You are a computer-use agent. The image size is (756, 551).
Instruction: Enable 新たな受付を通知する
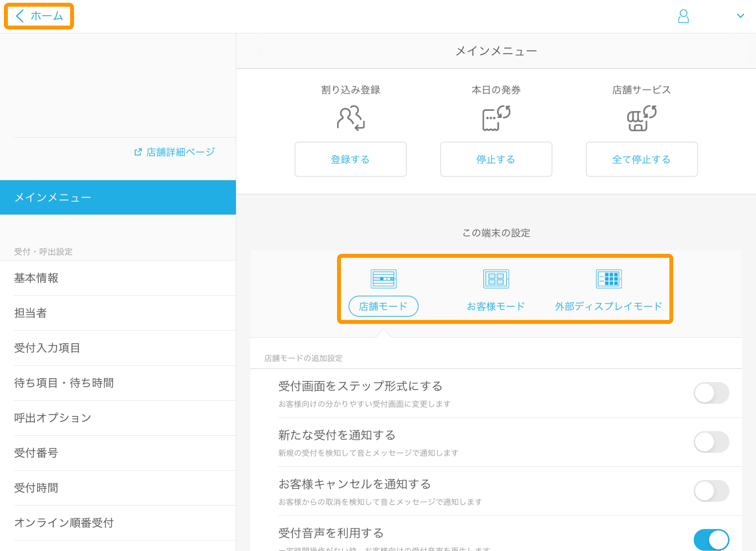tap(712, 442)
